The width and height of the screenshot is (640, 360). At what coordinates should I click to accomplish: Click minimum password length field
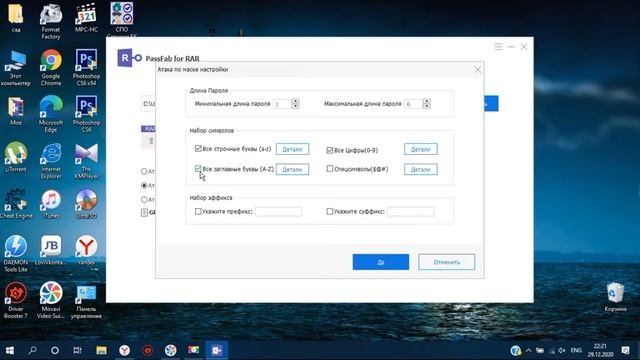click(282, 104)
